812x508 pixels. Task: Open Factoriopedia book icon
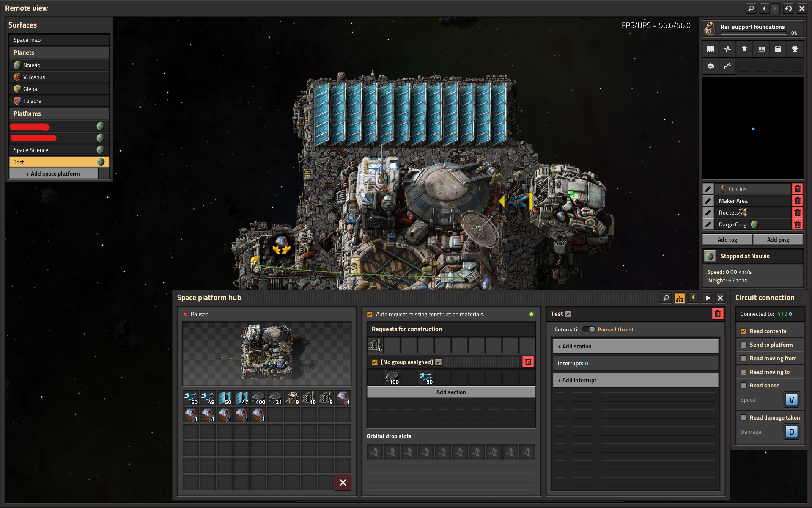click(x=761, y=49)
